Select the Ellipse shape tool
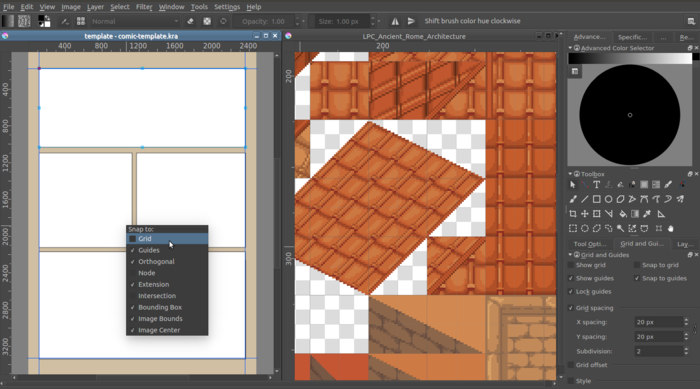This screenshot has width=700, height=389. (608, 199)
